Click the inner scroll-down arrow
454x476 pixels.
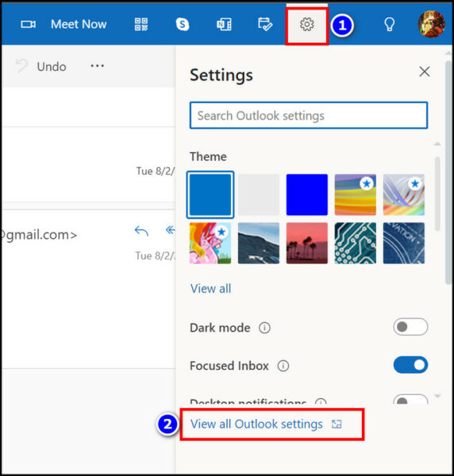(437, 396)
